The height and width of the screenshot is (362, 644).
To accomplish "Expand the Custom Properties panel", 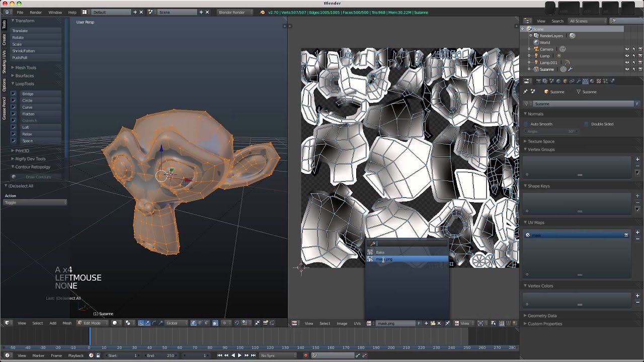I will 544,324.
